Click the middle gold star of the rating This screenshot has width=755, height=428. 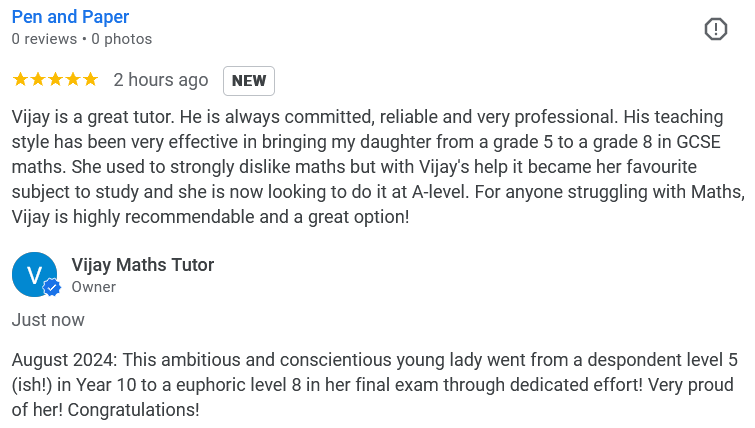click(x=55, y=79)
